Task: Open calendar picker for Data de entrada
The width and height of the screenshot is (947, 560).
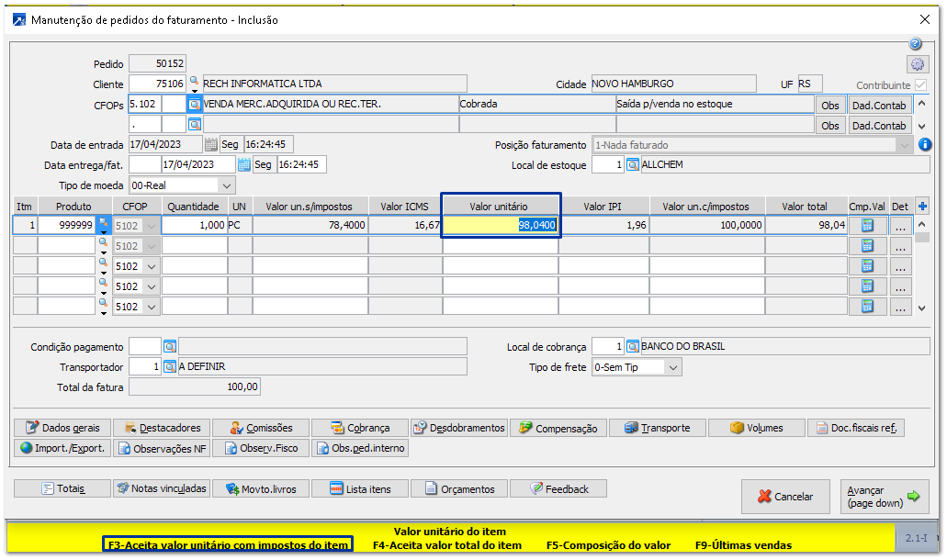Action: point(211,145)
